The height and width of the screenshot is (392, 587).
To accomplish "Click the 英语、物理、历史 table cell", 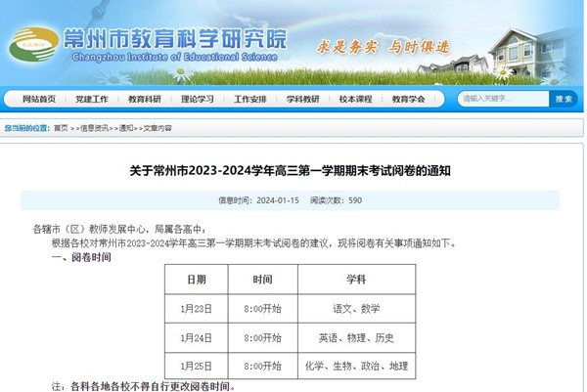I will 356,338.
